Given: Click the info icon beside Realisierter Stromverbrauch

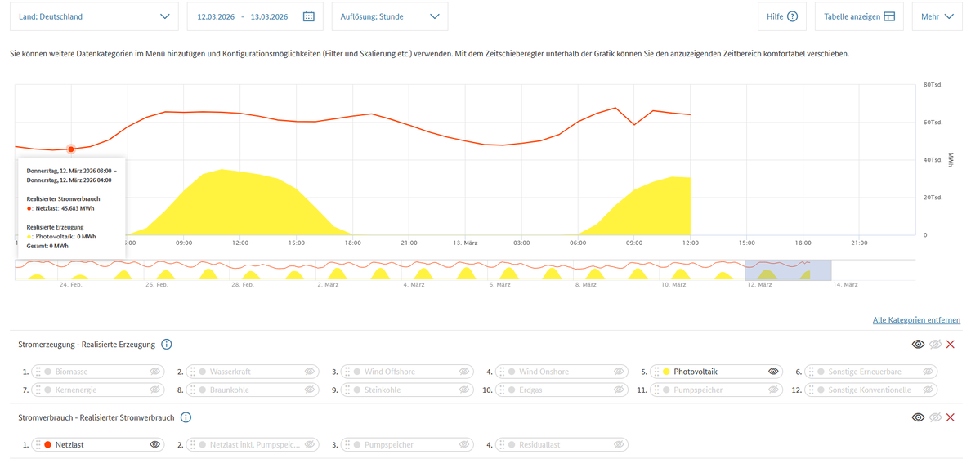Looking at the screenshot, I should pos(186,417).
